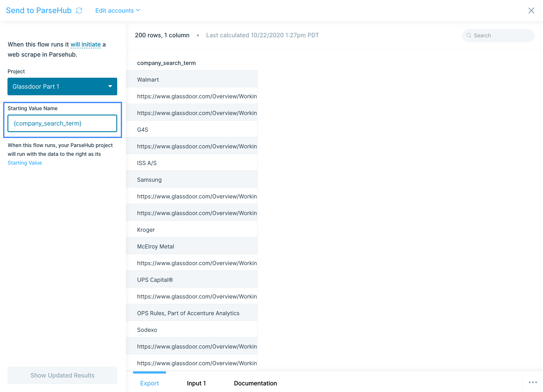The image size is (543, 392).
Task: Open the three-dot more options menu
Action: tap(532, 382)
